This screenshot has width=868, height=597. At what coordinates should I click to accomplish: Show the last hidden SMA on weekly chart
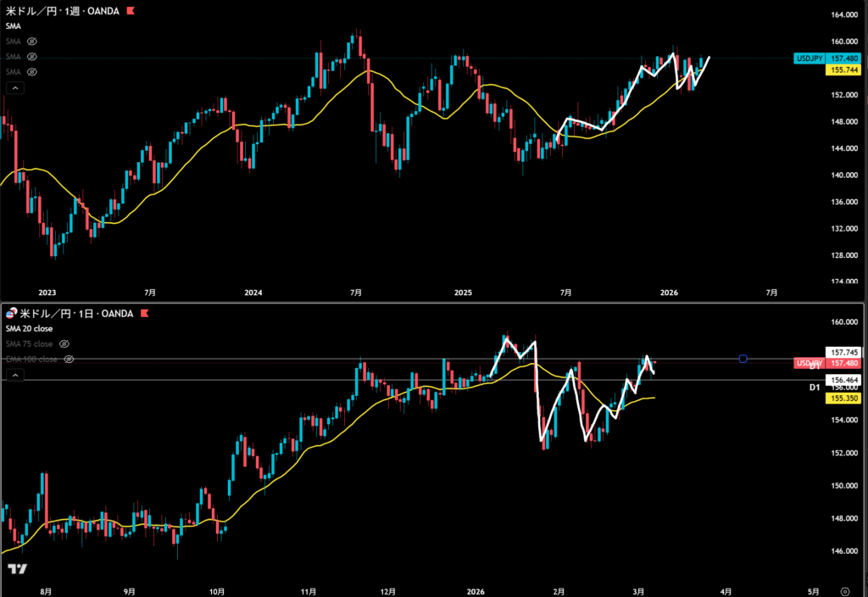pyautogui.click(x=32, y=71)
